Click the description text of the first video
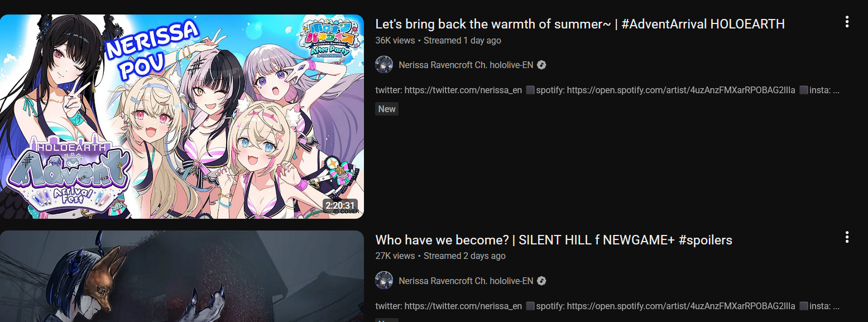Screen dimensions: 868x322 coord(607,90)
